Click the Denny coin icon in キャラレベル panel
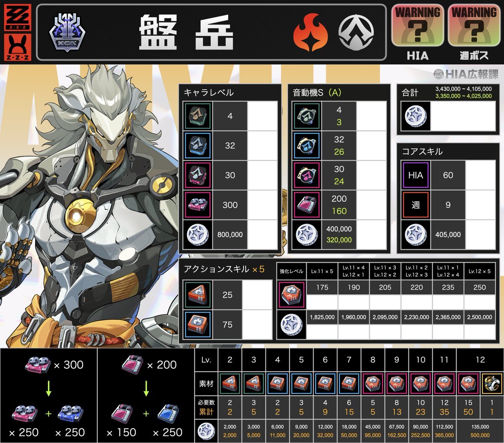The width and height of the screenshot is (504, 443). click(197, 235)
